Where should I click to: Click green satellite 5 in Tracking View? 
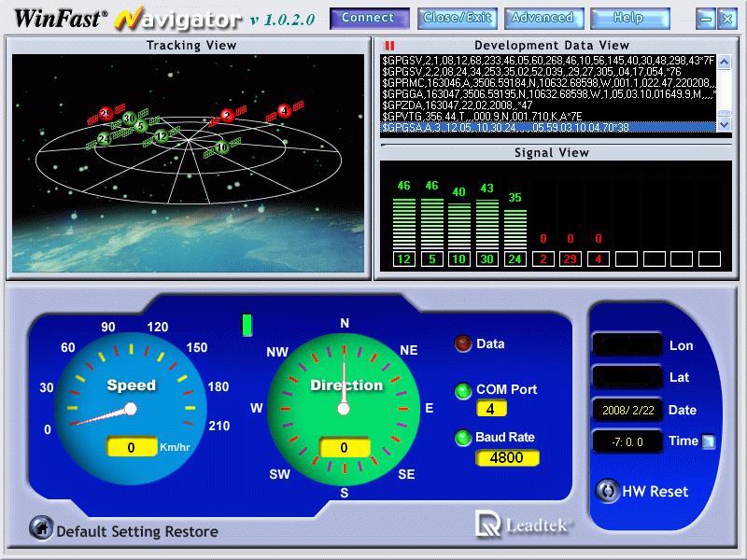[141, 126]
